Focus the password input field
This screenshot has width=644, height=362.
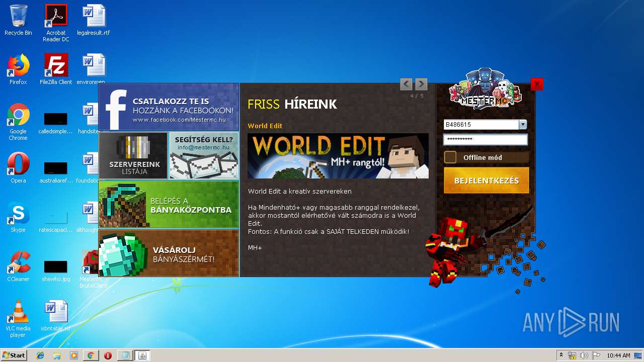(x=486, y=140)
